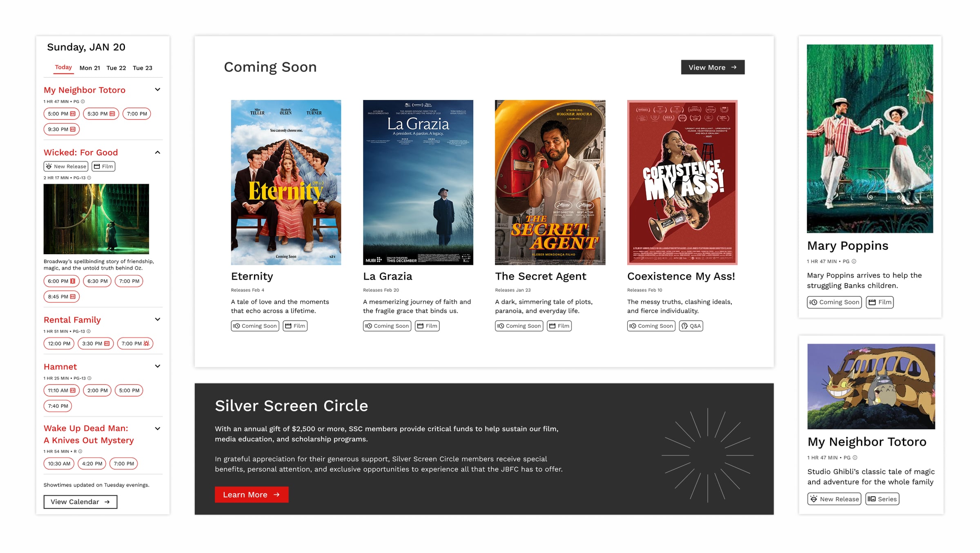Viewport: 980px width, 553px height.
Task: Switch to Mon 21 date tab
Action: 90,68
